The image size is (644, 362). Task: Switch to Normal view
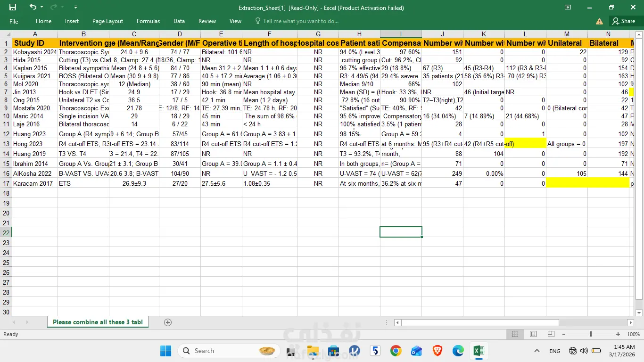coord(515,334)
